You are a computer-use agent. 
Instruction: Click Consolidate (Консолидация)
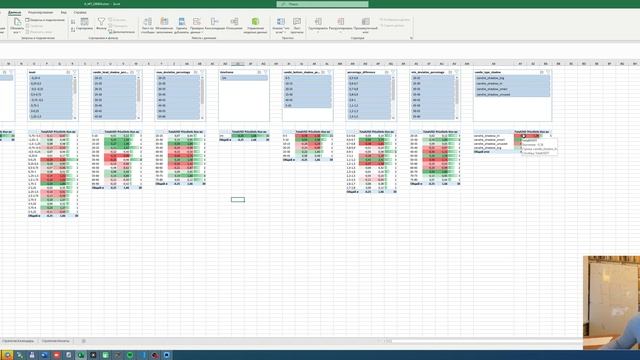click(x=215, y=24)
